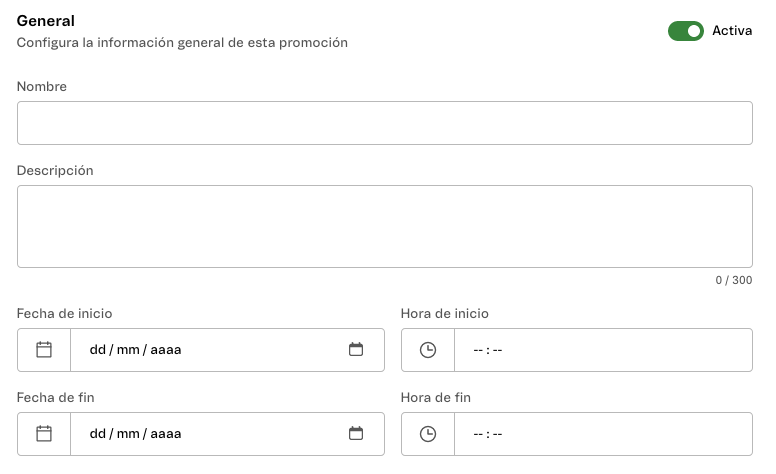Select day segment in Fecha de fin
The width and height of the screenshot is (776, 474).
97,434
